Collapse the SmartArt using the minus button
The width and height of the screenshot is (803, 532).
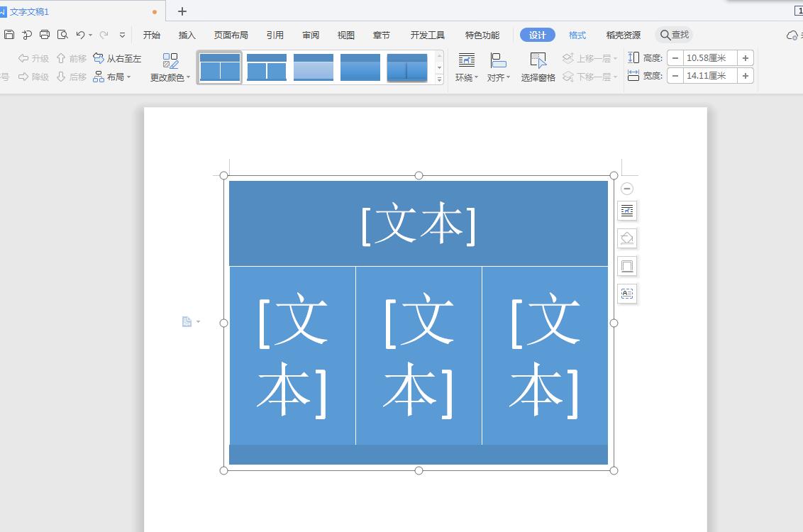tap(627, 188)
